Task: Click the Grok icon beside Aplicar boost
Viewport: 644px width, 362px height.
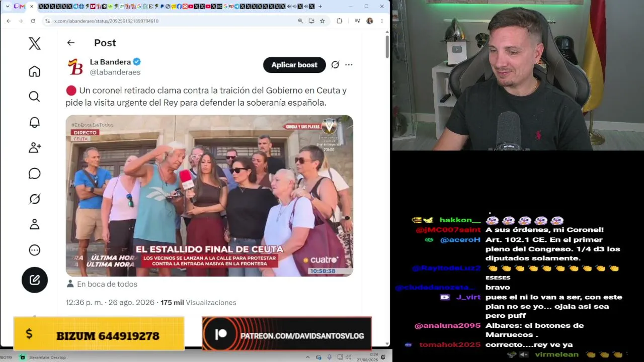Action: tap(335, 65)
